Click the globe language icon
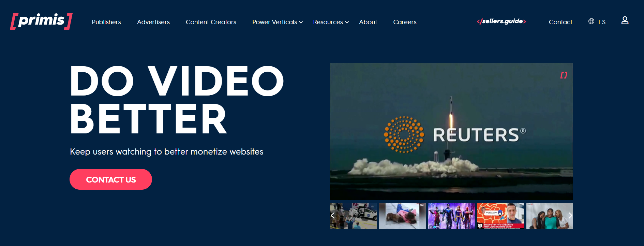 point(591,21)
